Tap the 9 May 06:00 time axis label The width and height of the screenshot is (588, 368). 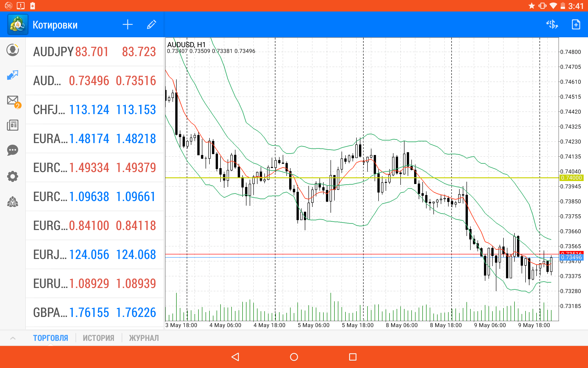pos(490,325)
